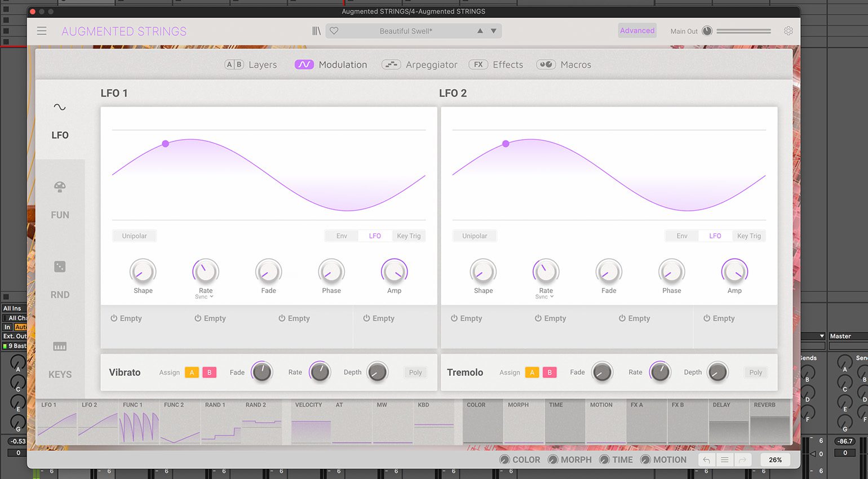Click LFO 1 Amp knob

(x=395, y=272)
